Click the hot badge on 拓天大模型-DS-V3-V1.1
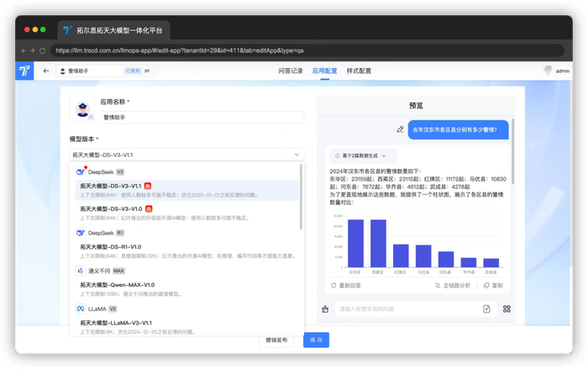Viewport: 588px width, 369px height. [148, 186]
